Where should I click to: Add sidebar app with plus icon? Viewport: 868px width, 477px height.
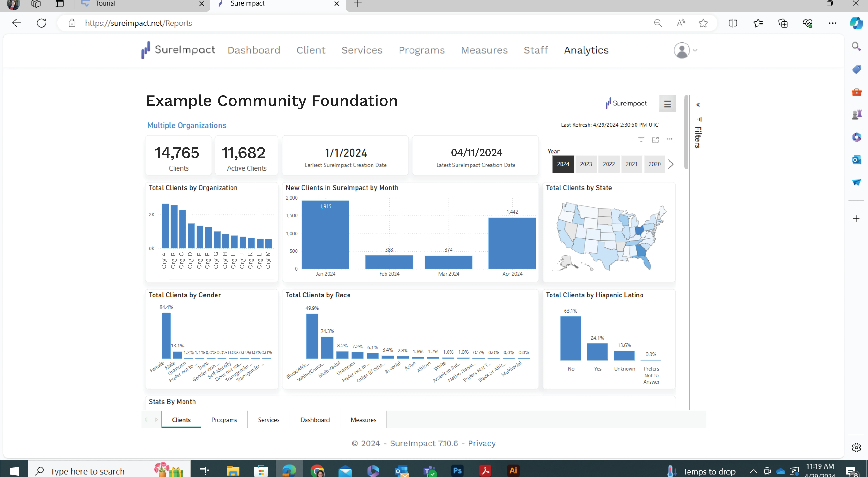pos(856,218)
